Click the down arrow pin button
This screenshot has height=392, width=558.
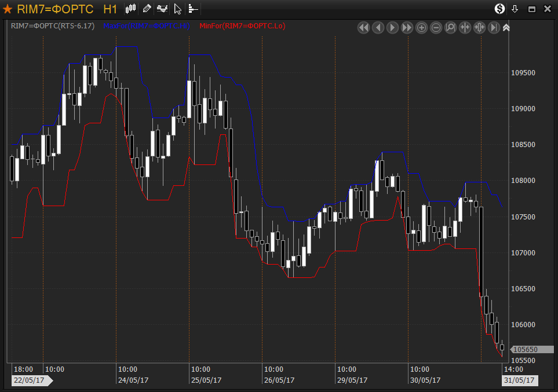click(515, 9)
